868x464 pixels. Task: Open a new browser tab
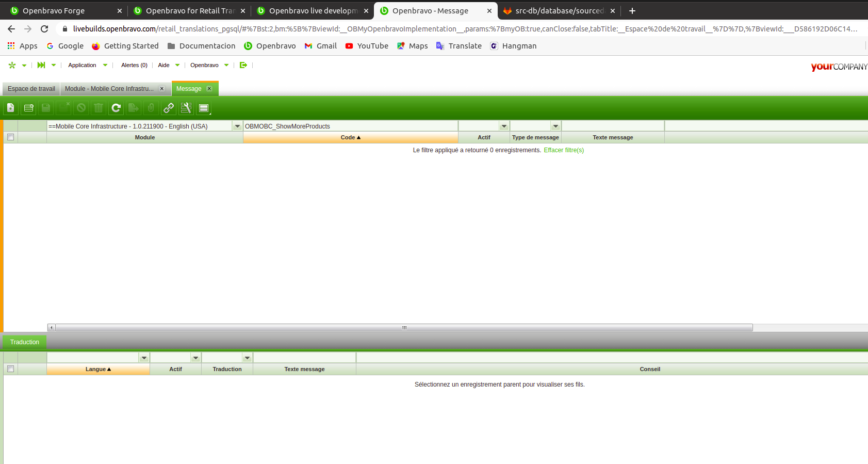(632, 11)
